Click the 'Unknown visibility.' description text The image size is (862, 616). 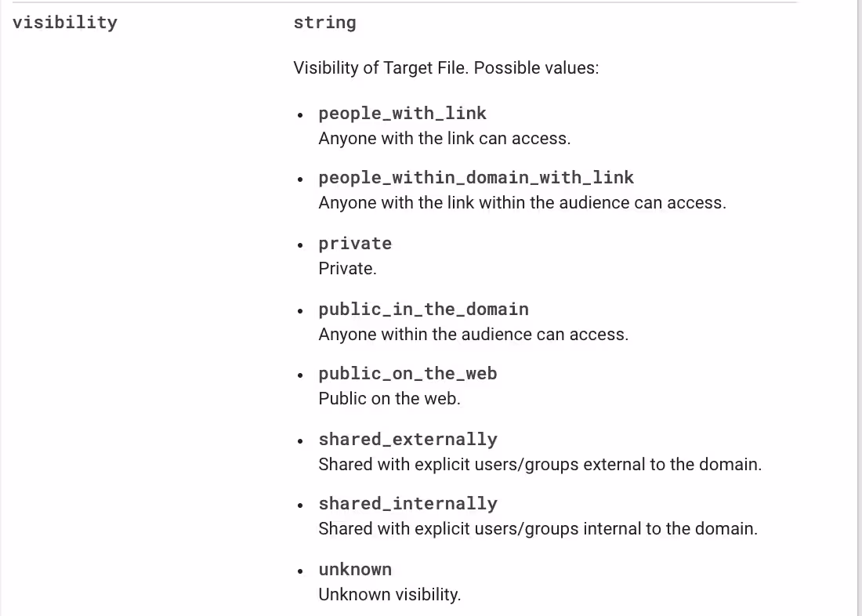pyautogui.click(x=389, y=595)
